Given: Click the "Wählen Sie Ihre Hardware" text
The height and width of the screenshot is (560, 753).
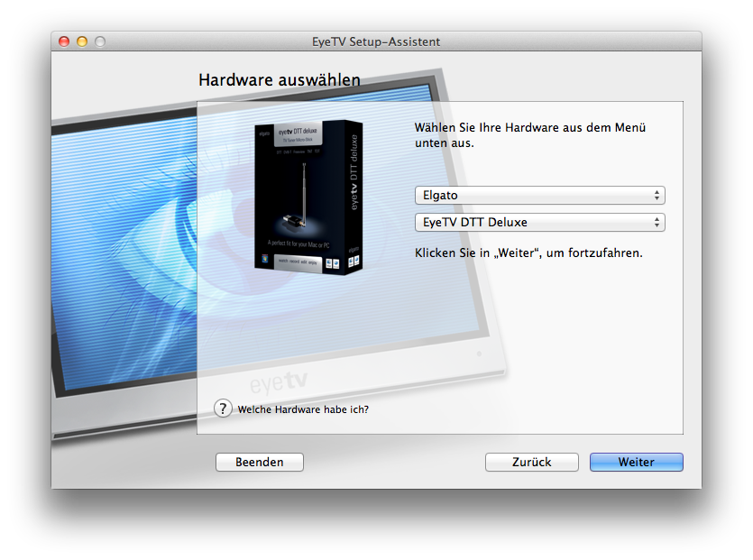Looking at the screenshot, I should point(530,135).
